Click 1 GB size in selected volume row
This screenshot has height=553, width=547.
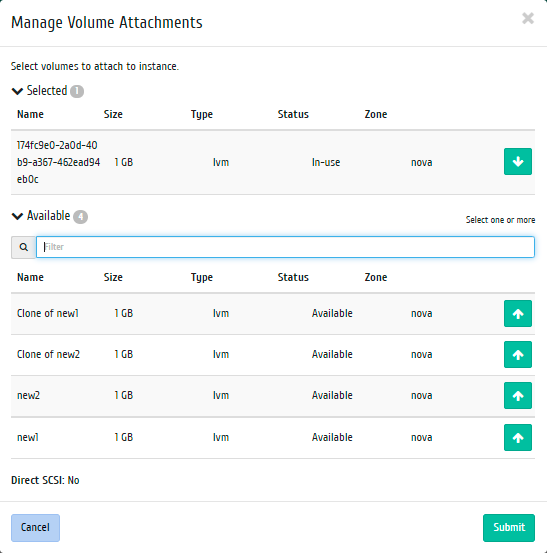coord(123,162)
